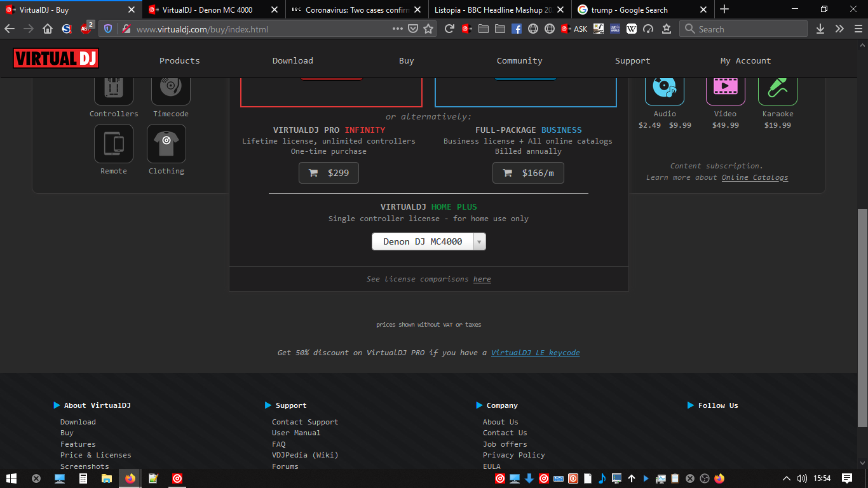This screenshot has height=488, width=868.
Task: Switch to the Coronavirus BBC tab
Action: coord(358,10)
